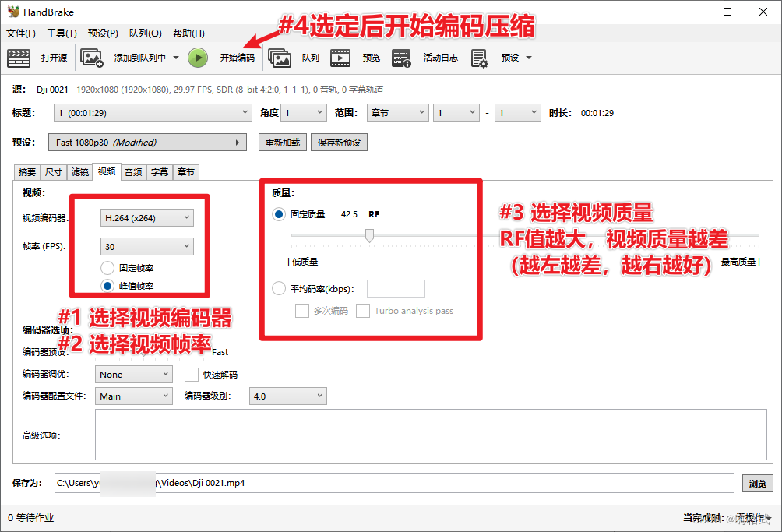
Task: Open the end chapter dropdown
Action: pyautogui.click(x=518, y=113)
